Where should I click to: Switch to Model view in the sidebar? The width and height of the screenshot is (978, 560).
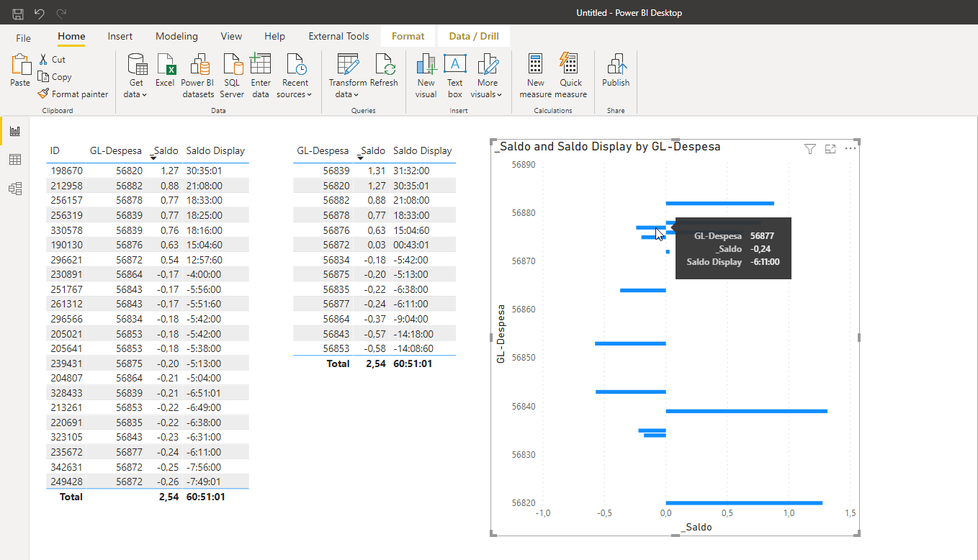coord(14,189)
